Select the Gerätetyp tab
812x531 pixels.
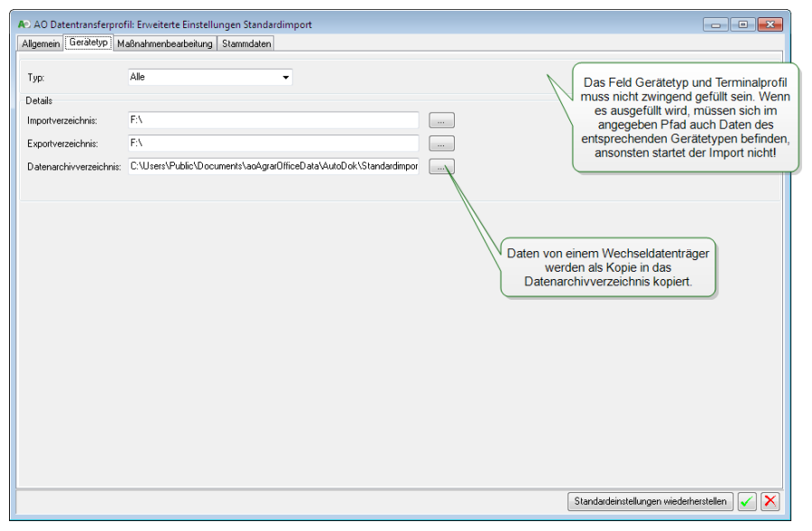click(x=88, y=43)
